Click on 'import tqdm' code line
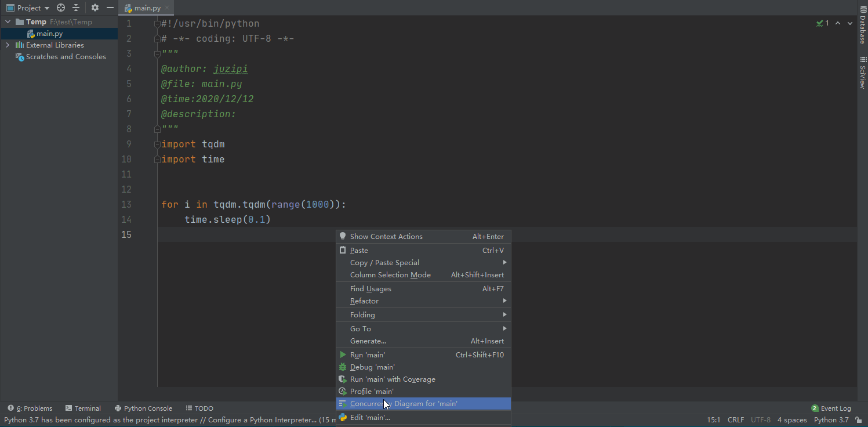868x427 pixels. coord(193,144)
